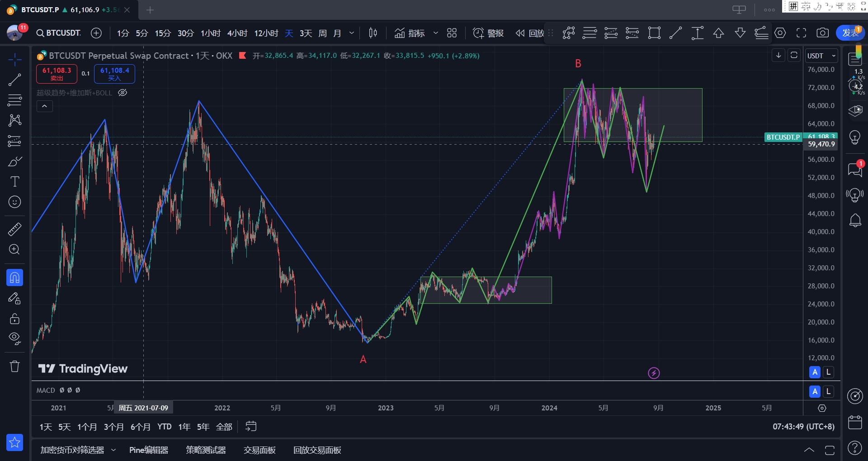The height and width of the screenshot is (461, 868).
Task: Open the help center question mark
Action: point(855,448)
